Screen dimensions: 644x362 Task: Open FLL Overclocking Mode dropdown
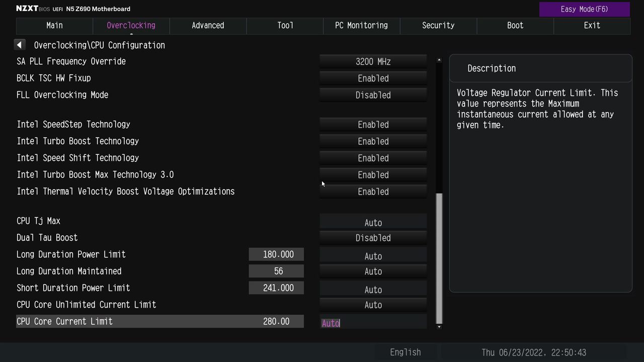pyautogui.click(x=373, y=95)
